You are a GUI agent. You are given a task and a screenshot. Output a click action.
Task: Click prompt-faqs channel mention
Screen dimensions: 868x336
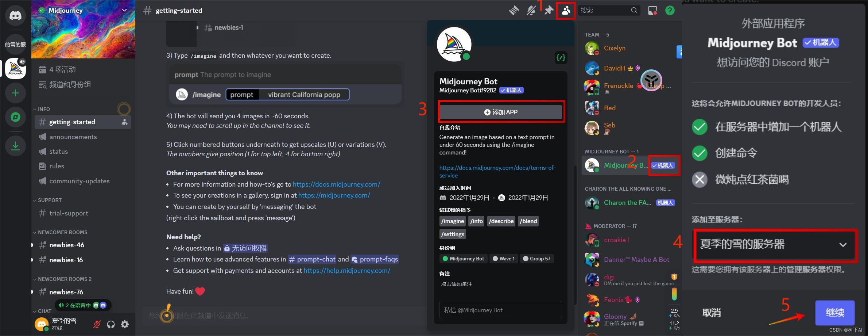375,259
